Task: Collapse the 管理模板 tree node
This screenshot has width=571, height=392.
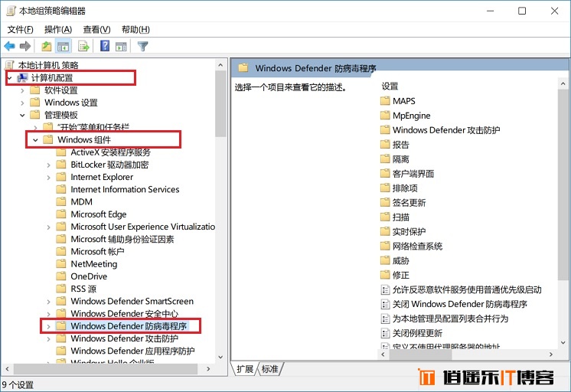Action: point(22,115)
